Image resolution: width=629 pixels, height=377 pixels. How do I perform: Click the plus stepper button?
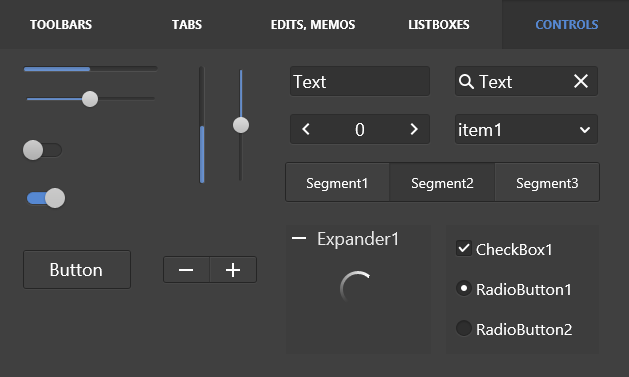coord(233,270)
